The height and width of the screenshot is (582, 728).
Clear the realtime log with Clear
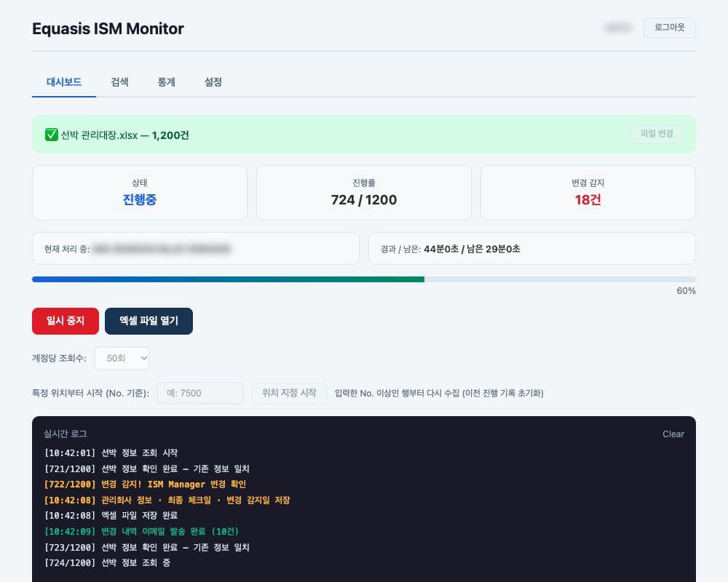tap(673, 434)
